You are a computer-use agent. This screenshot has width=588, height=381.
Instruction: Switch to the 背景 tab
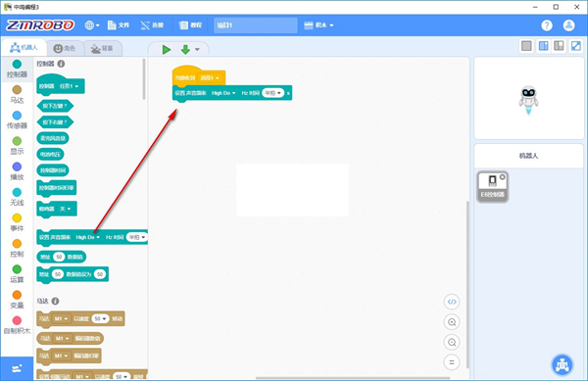[x=102, y=48]
